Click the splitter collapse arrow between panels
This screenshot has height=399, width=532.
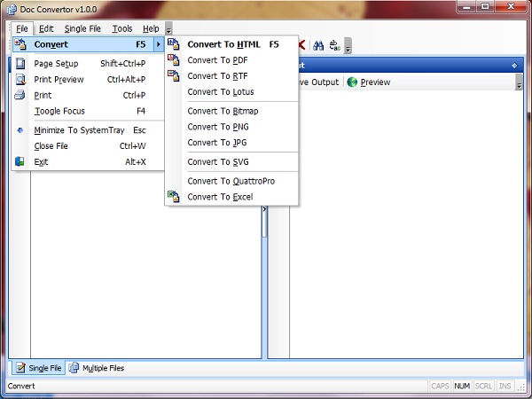tap(264, 209)
